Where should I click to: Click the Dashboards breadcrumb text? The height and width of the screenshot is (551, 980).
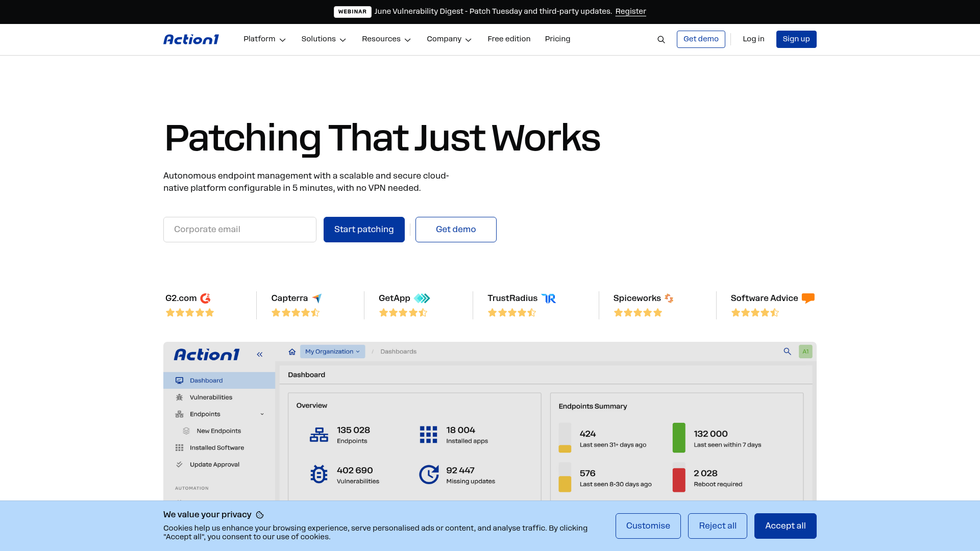click(x=398, y=352)
